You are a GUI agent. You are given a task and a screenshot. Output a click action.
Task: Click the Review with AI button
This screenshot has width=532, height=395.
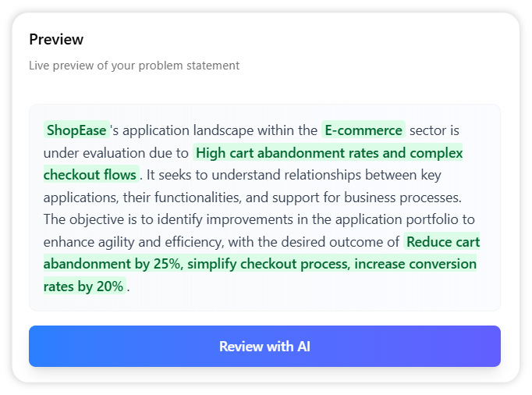264,346
